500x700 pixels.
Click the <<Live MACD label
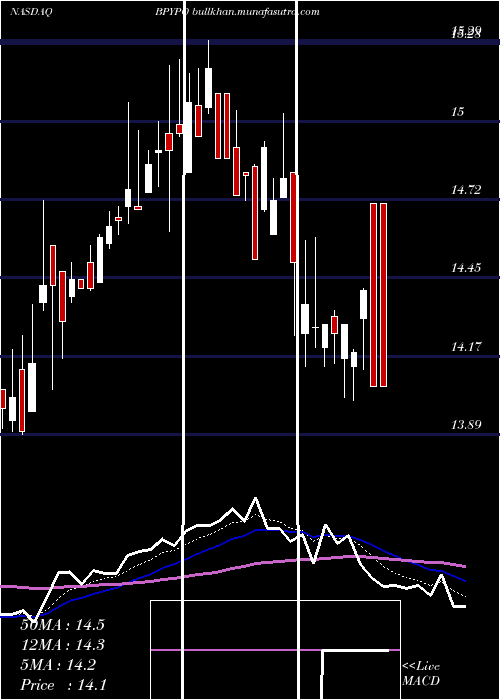pyautogui.click(x=421, y=674)
